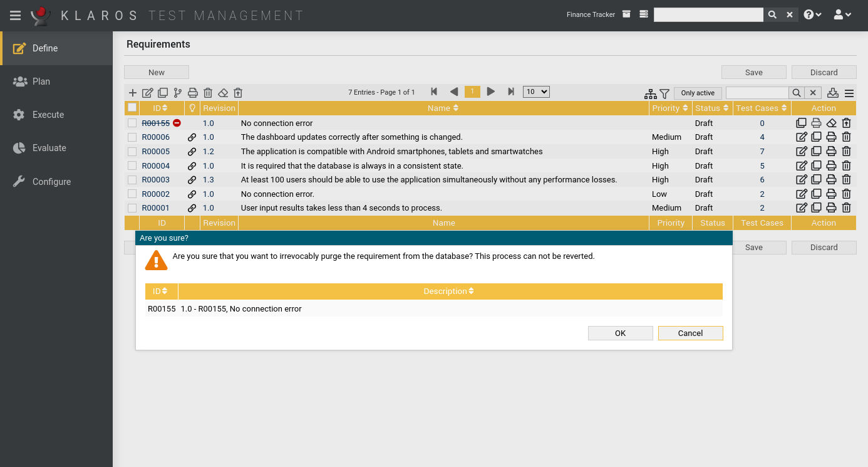The image size is (868, 467).
Task: Go to the Evaluate sidebar section
Action: pyautogui.click(x=49, y=148)
